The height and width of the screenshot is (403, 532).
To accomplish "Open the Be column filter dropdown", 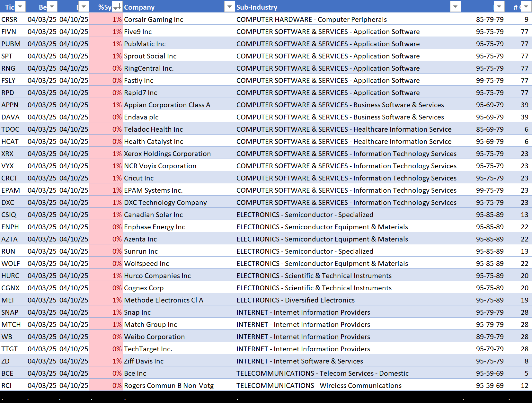I will pyautogui.click(x=52, y=7).
